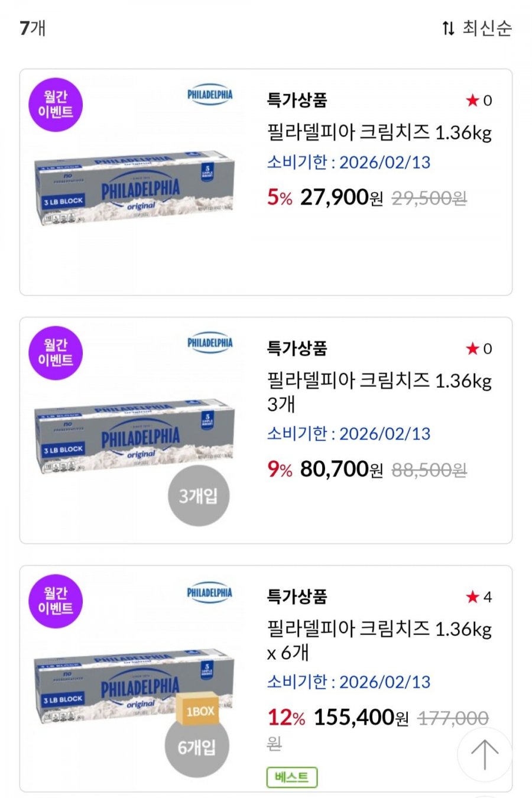Click the 27,900원 sale price

pyautogui.click(x=342, y=197)
